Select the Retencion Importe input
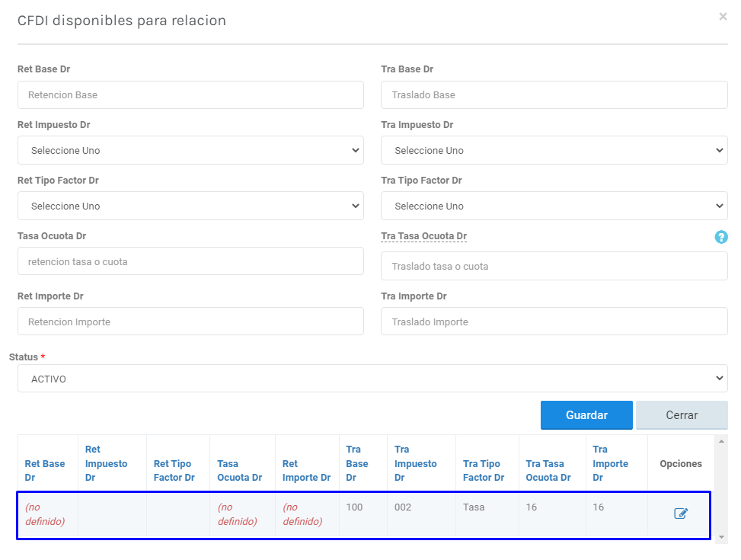The height and width of the screenshot is (560, 741). 190,322
